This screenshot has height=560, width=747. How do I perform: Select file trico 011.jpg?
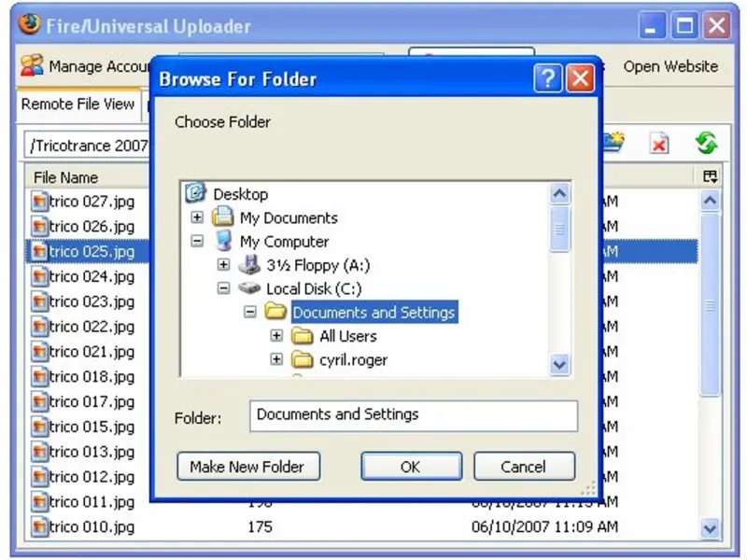[x=92, y=502]
